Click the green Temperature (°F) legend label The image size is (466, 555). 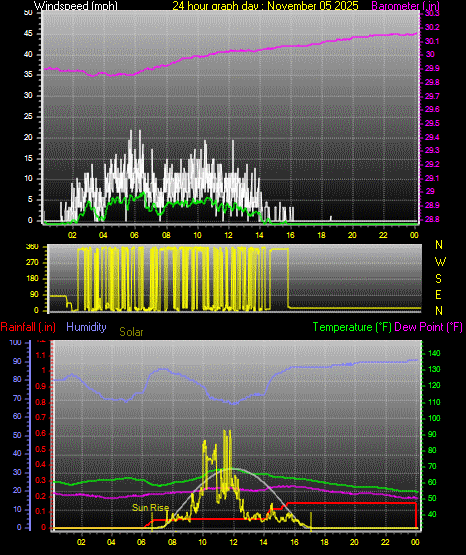pyautogui.click(x=352, y=327)
